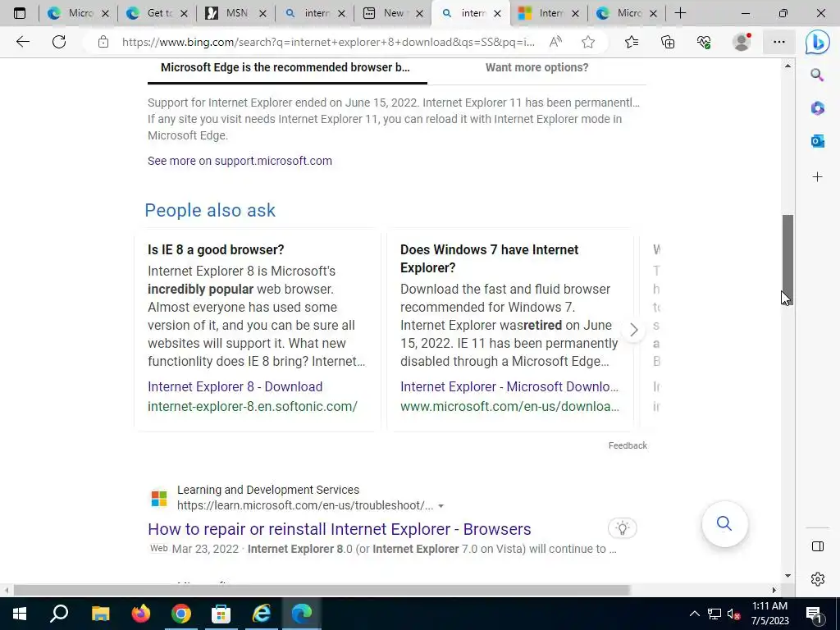Launch File Explorer from taskbar
This screenshot has height=630, width=840.
100,614
